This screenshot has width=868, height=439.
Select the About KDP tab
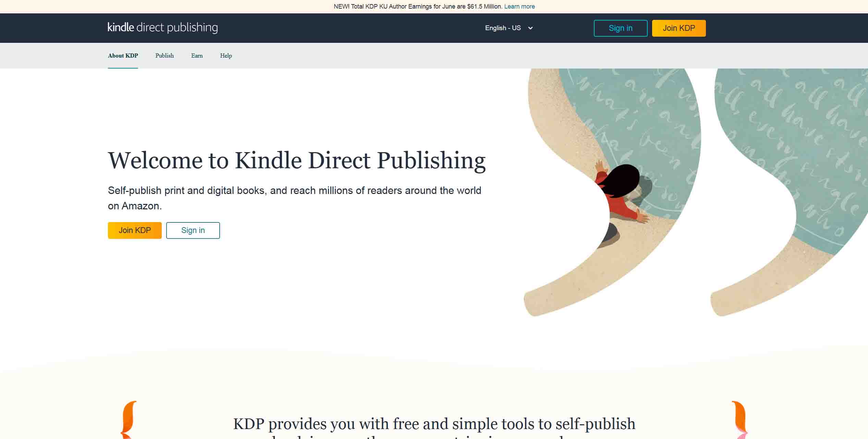click(123, 56)
